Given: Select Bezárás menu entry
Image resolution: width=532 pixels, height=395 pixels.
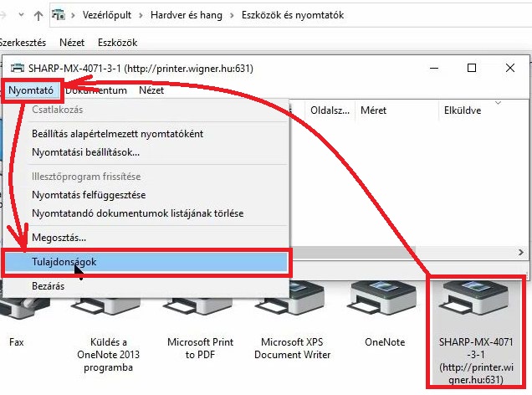Looking at the screenshot, I should tap(49, 286).
